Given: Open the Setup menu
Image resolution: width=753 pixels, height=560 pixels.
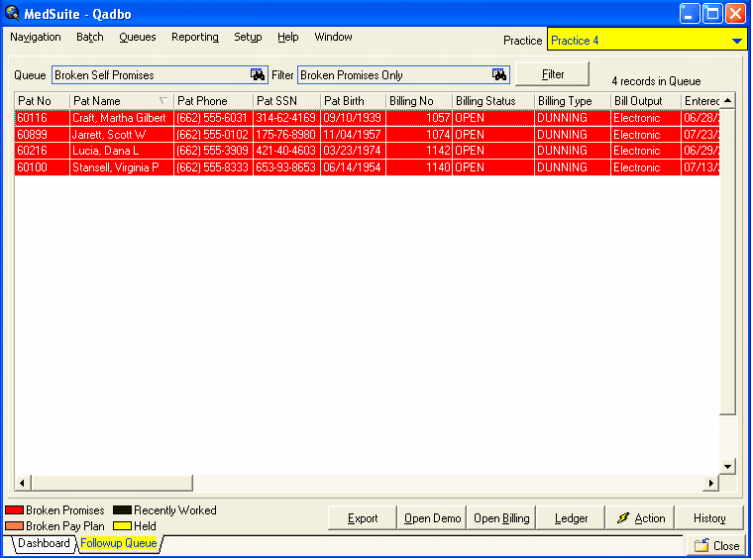Looking at the screenshot, I should click(x=248, y=37).
